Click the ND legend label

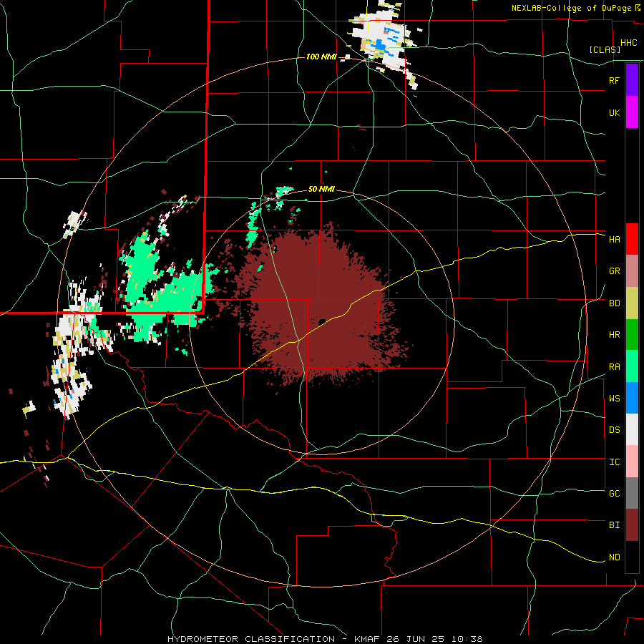tap(614, 557)
